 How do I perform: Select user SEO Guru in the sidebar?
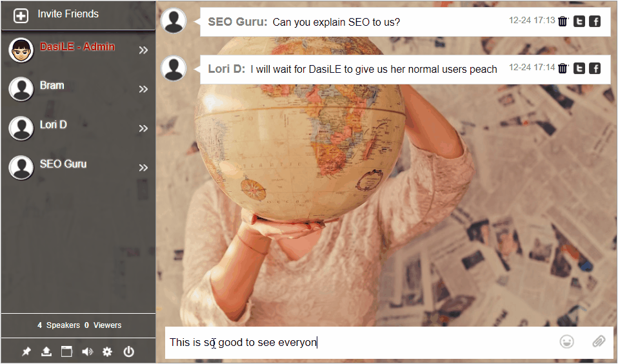[63, 164]
